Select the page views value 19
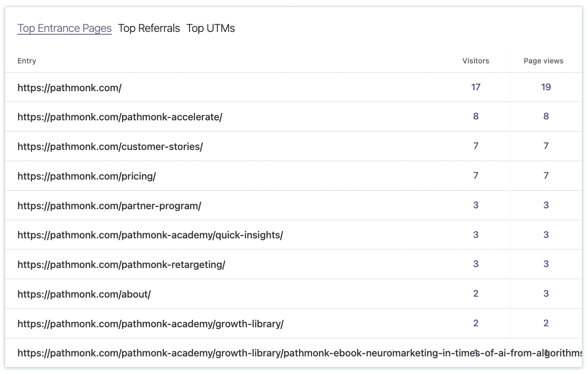Image resolution: width=588 pixels, height=374 pixels. coord(546,87)
